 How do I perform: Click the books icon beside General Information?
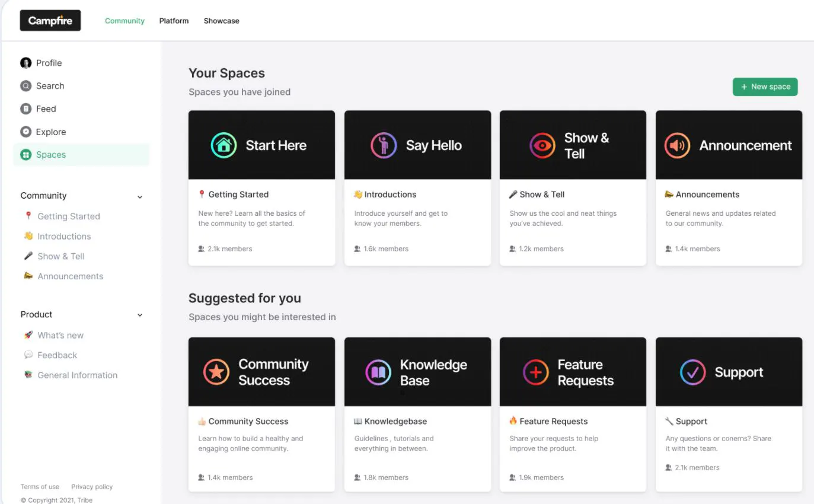click(28, 375)
